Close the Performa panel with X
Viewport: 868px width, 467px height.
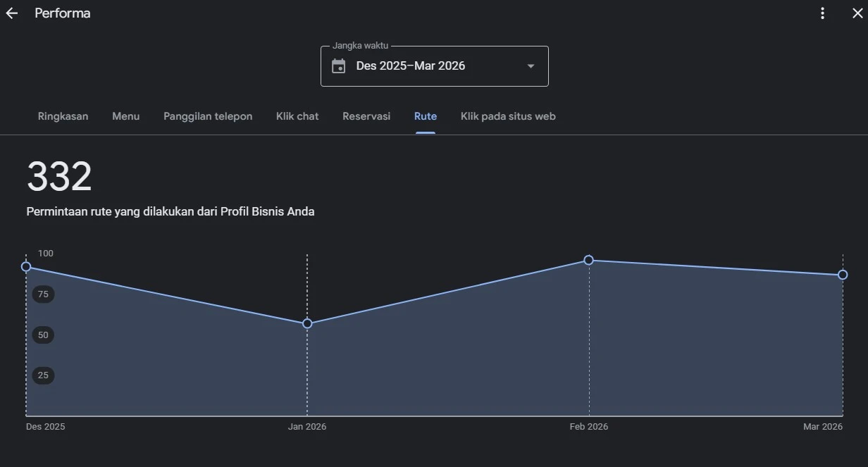click(x=857, y=13)
